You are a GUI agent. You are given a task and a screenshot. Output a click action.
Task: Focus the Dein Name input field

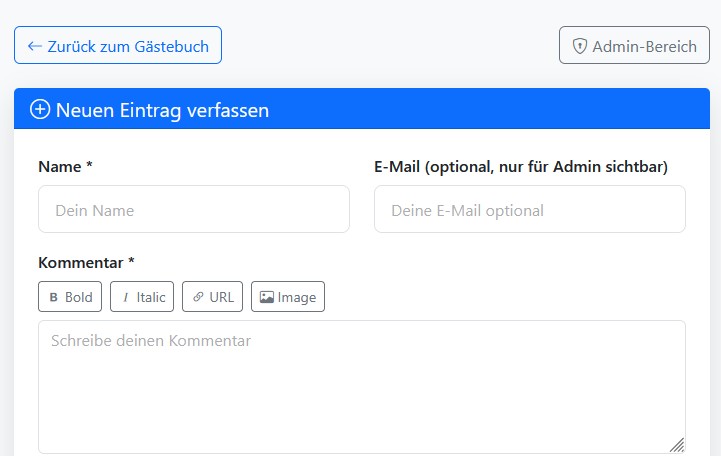coord(194,210)
